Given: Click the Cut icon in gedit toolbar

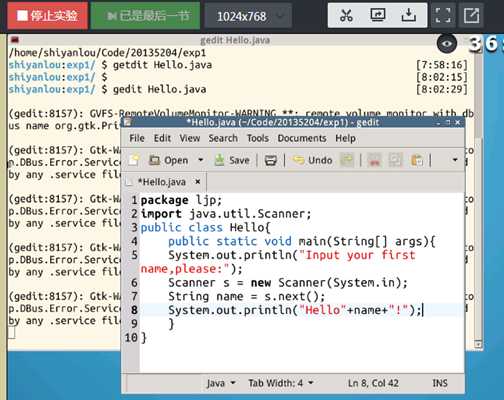Looking at the screenshot, I should (x=374, y=160).
